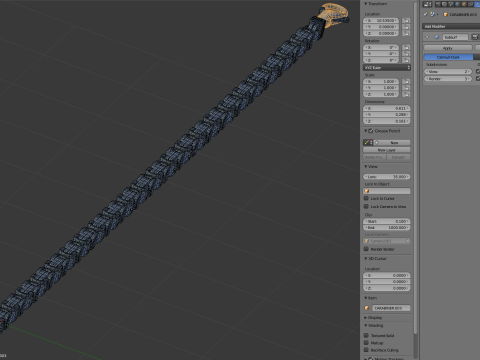The height and width of the screenshot is (360, 480).
Task: Toggle Subsurf modifier render camera icon
Action: (475, 37)
